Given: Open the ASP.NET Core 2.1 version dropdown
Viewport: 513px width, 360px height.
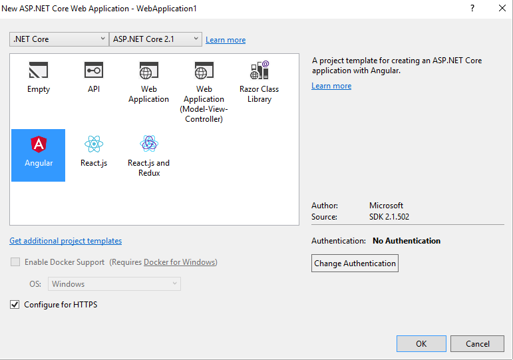Looking at the screenshot, I should click(155, 39).
